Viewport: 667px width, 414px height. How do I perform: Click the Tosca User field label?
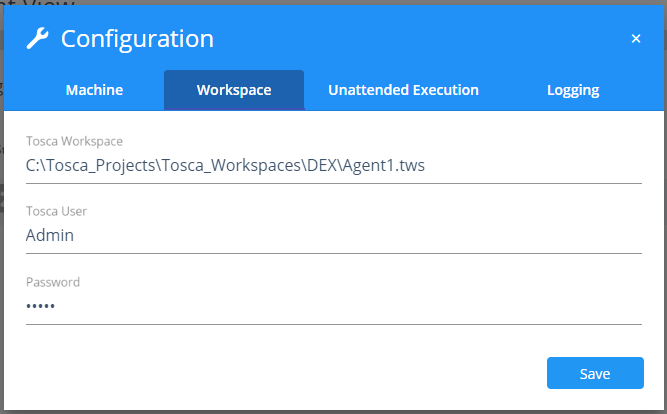pyautogui.click(x=57, y=212)
